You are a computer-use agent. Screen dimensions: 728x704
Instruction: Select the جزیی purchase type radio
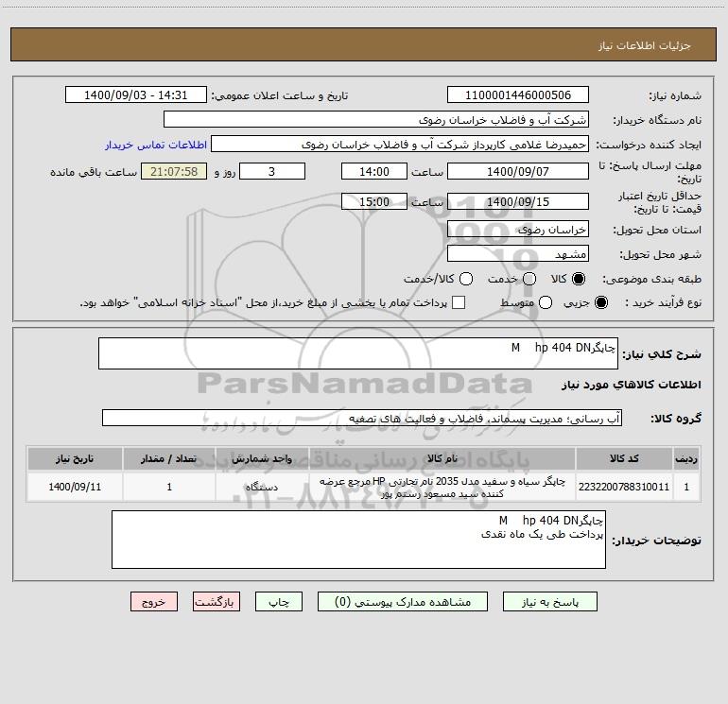click(x=601, y=302)
